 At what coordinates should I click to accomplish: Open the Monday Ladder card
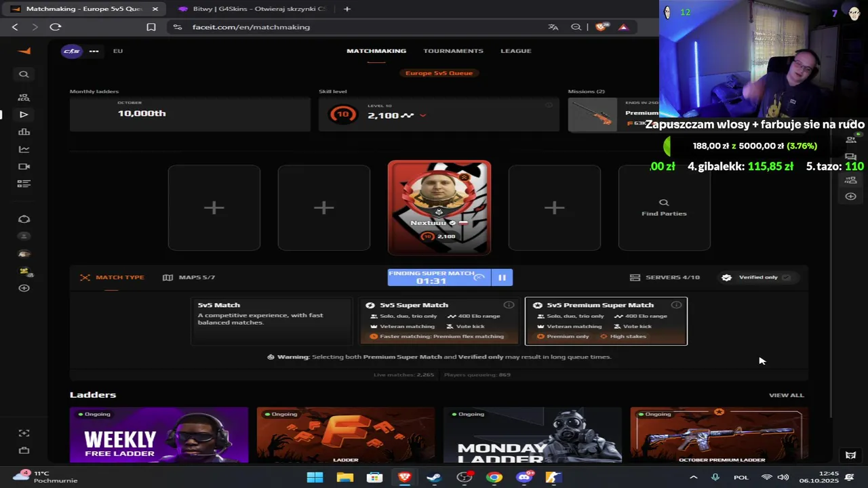[x=532, y=435]
